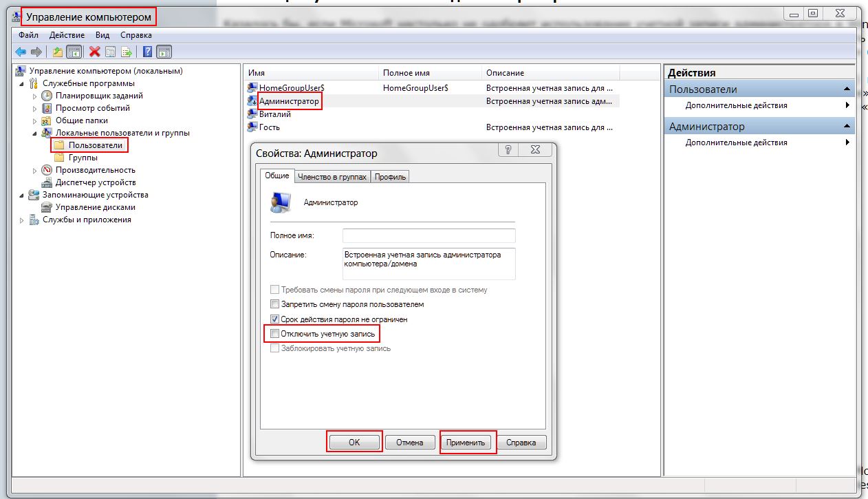The image size is (868, 499).
Task: Select Управление компьютером (локальным) root node
Action: point(105,71)
